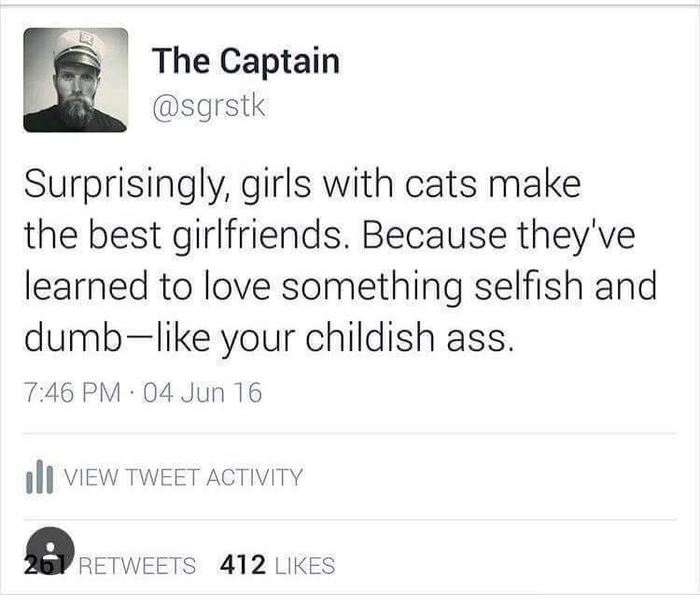700x606 pixels.
Task: Click the 7:46 PM time
Action: tap(72, 393)
